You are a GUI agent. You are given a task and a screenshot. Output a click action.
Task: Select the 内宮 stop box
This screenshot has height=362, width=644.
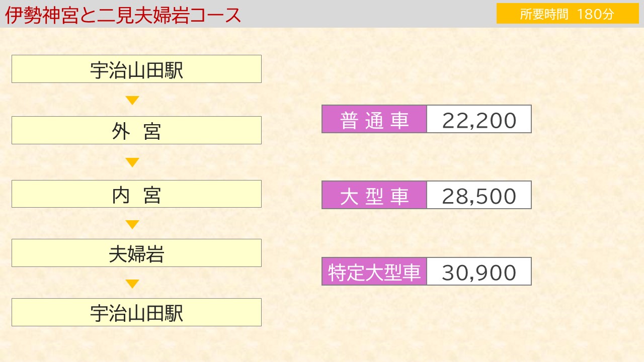tap(136, 194)
